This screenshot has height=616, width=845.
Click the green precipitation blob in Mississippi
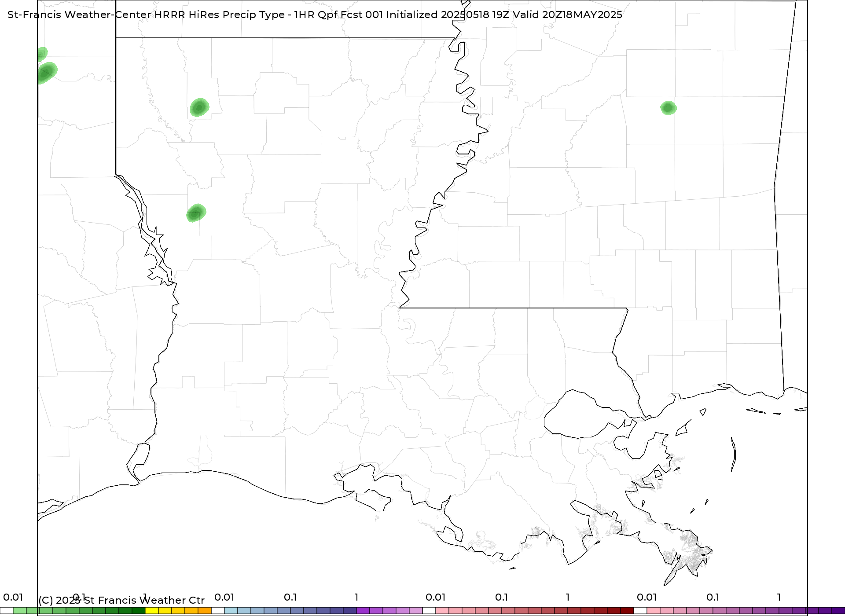coord(669,108)
